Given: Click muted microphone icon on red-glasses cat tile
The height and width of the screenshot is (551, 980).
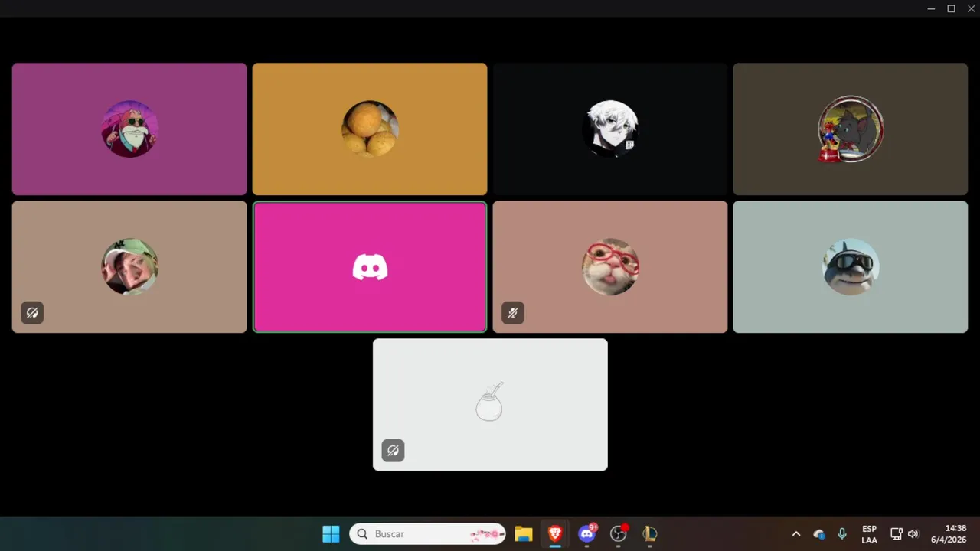Looking at the screenshot, I should click(513, 312).
